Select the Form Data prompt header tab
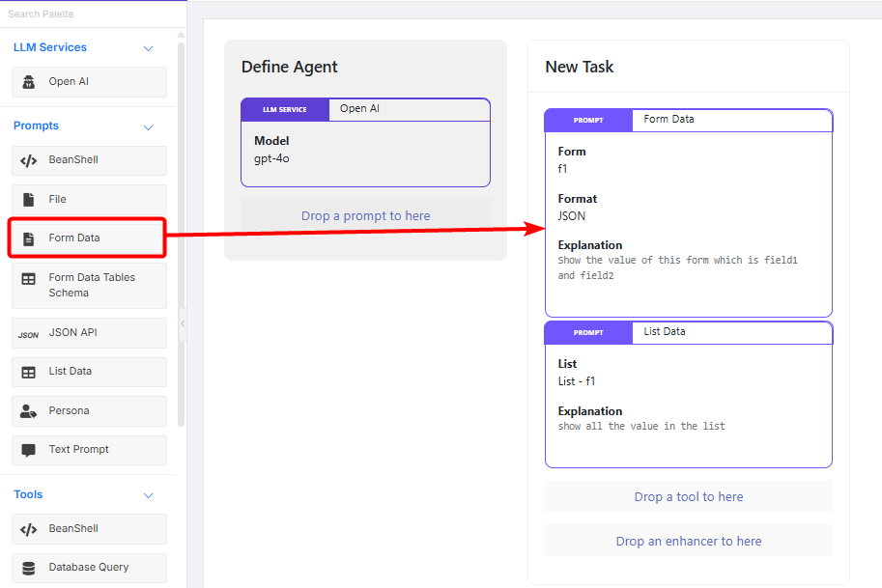The width and height of the screenshot is (882, 588). (669, 120)
